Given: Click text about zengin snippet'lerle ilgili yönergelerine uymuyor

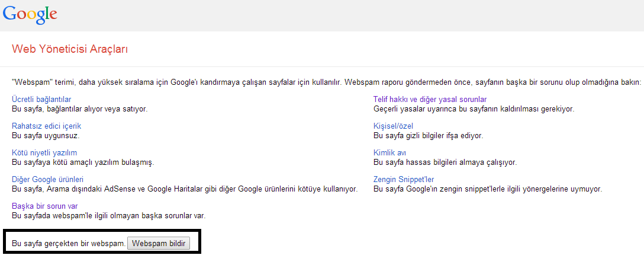Looking at the screenshot, I should coord(488,189).
